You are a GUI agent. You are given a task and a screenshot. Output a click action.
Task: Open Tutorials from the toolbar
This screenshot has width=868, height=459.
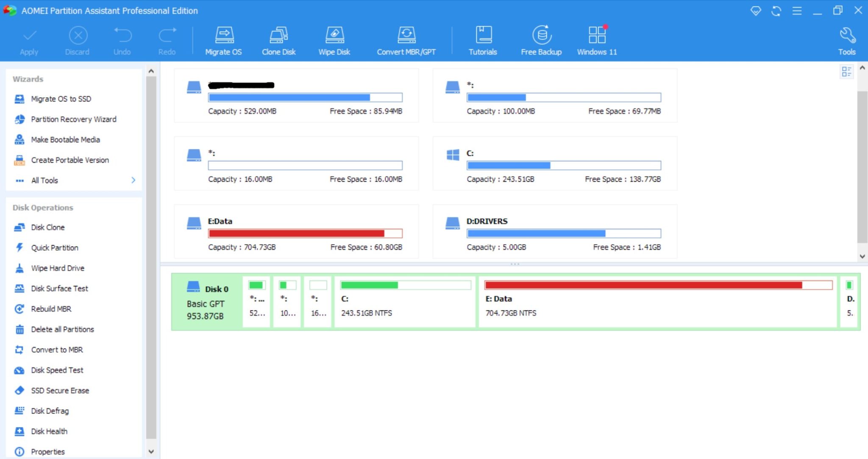tap(483, 40)
